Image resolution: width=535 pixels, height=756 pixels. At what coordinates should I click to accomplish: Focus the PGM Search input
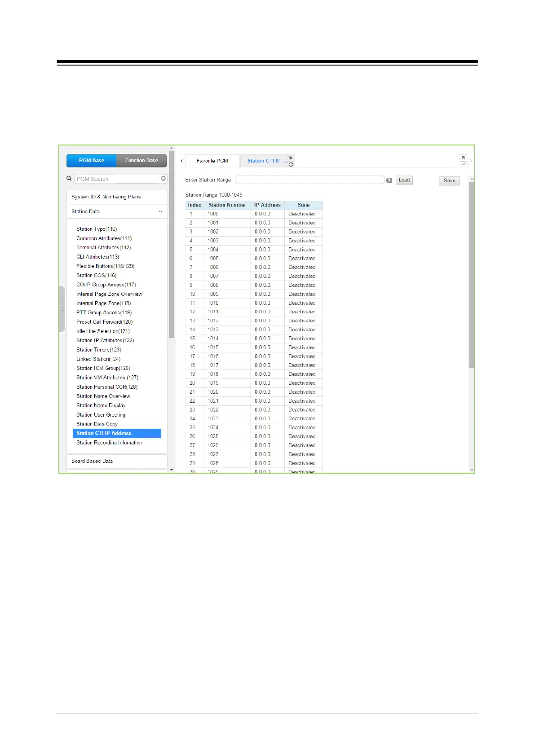(x=118, y=179)
